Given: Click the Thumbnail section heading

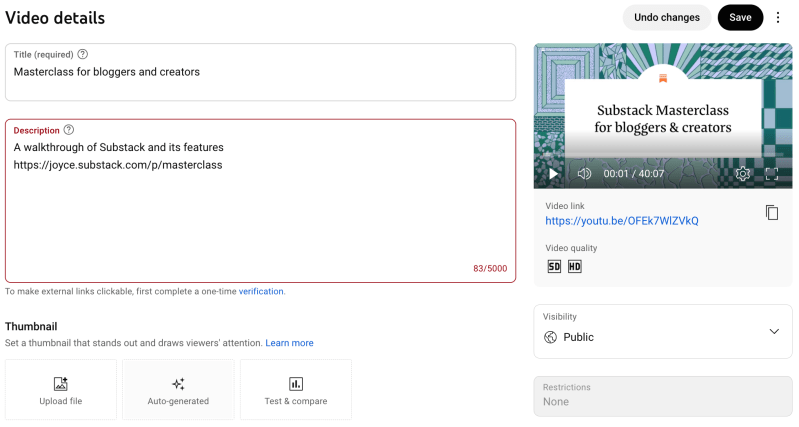Looking at the screenshot, I should pos(31,326).
